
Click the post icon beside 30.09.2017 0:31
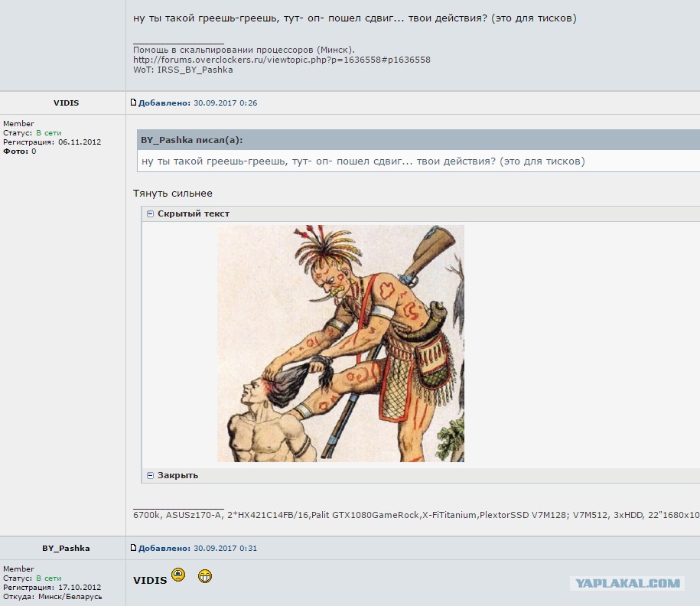pos(133,548)
